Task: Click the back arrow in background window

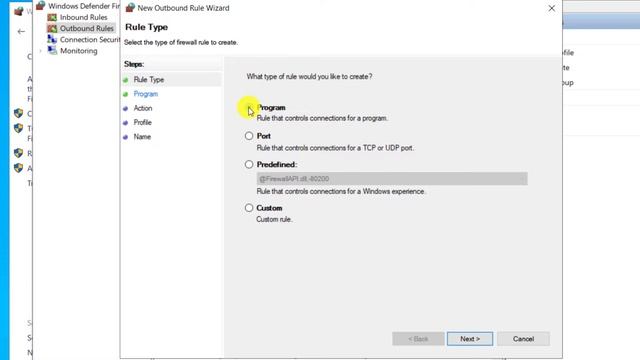Action: coord(21,31)
